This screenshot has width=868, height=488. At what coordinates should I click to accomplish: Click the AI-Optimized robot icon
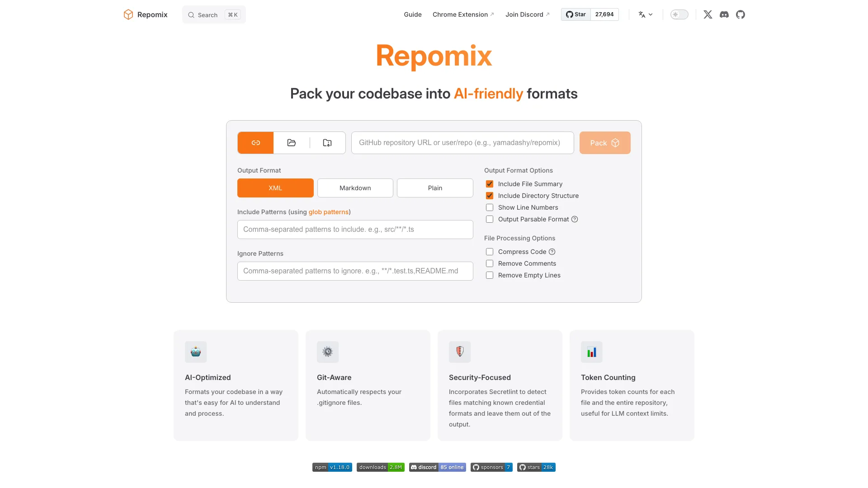[196, 352]
